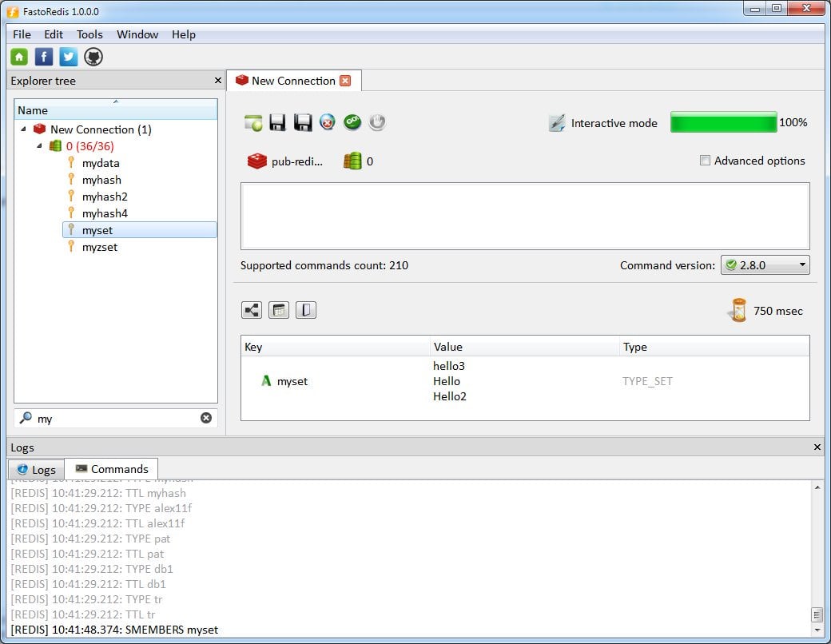Open the File menu
The image size is (831, 644).
tap(22, 34)
